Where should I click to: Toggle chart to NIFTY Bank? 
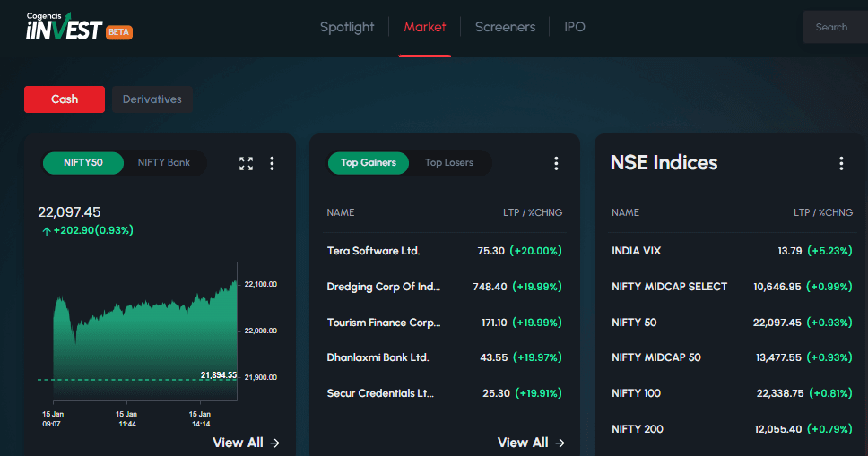(x=164, y=163)
